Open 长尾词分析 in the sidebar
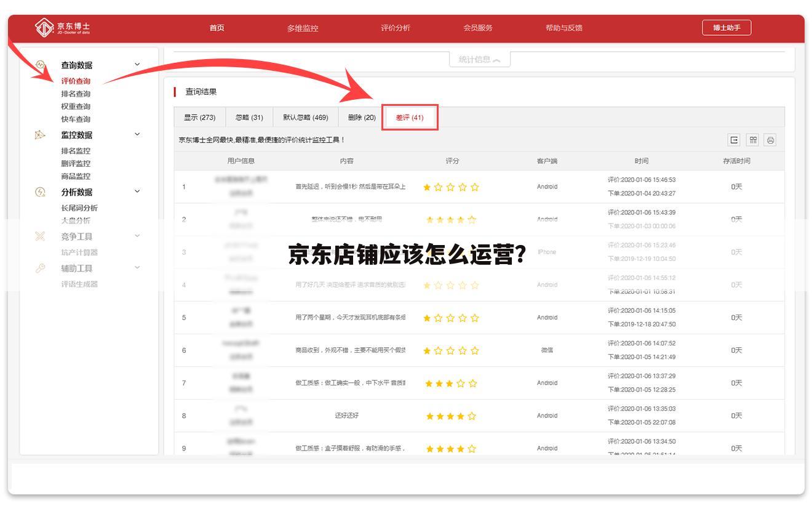The image size is (812, 511). point(79,208)
